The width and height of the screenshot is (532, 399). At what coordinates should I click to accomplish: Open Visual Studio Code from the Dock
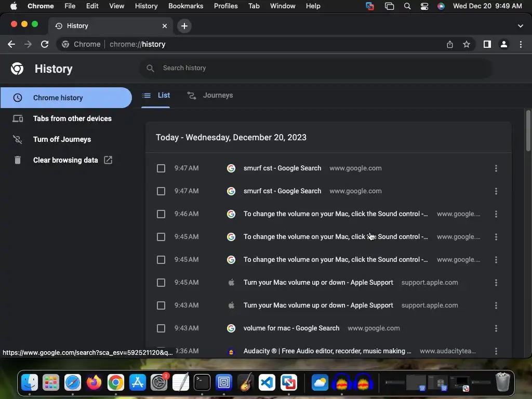coord(267,382)
